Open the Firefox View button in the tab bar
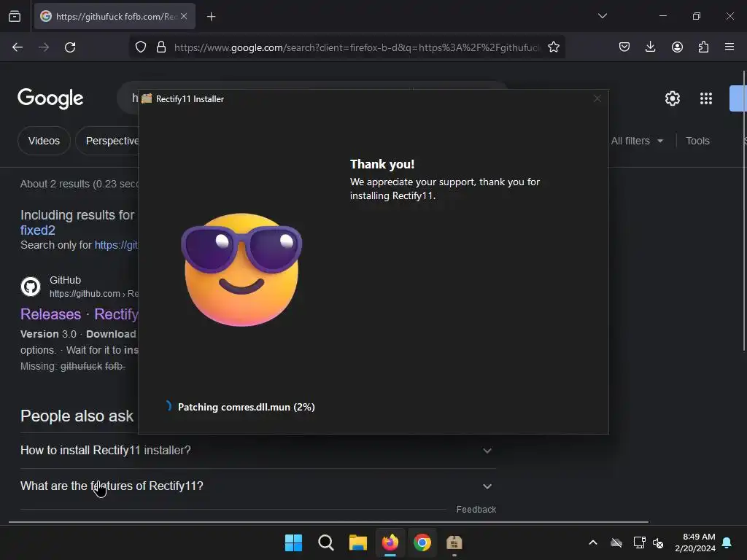747x560 pixels. pos(15,17)
